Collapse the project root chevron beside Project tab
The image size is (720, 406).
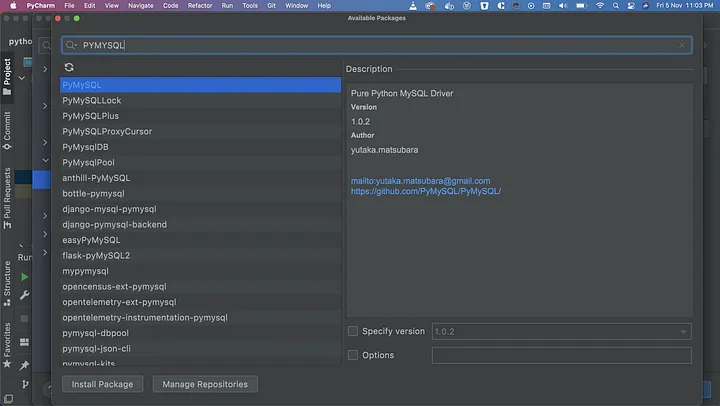(x=22, y=78)
